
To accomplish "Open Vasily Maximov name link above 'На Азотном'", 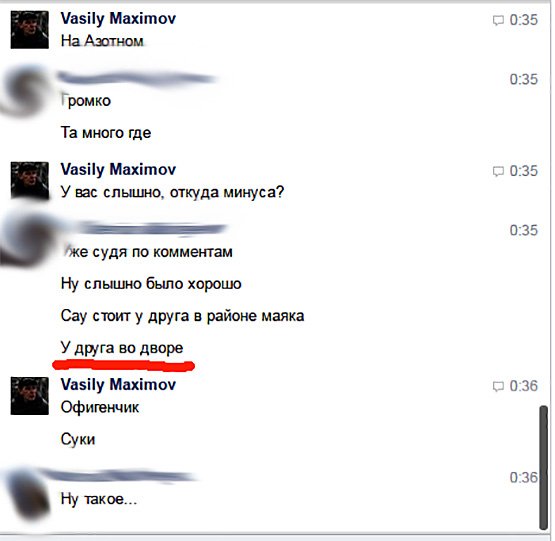I will tap(118, 18).
